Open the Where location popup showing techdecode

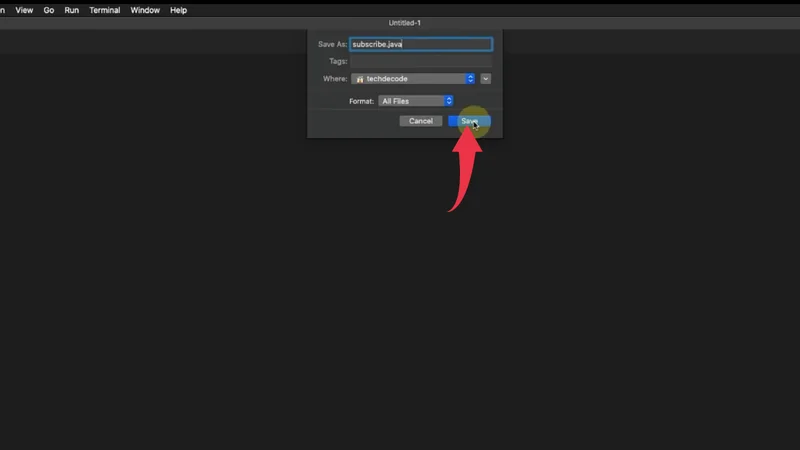click(x=410, y=79)
